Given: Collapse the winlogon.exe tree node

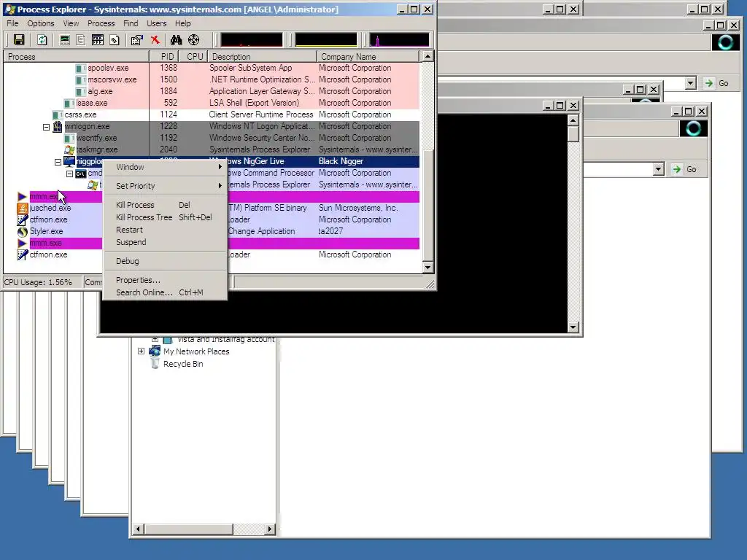Looking at the screenshot, I should point(46,127).
